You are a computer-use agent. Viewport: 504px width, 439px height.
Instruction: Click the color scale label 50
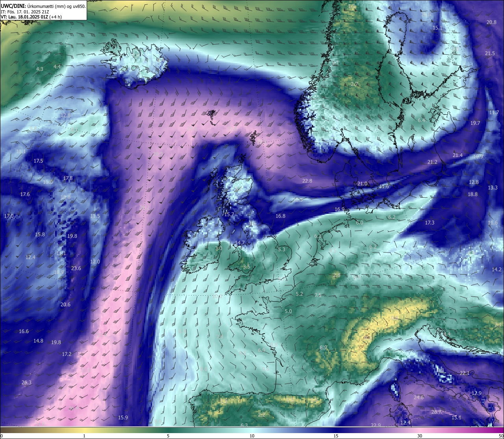pos(501,436)
